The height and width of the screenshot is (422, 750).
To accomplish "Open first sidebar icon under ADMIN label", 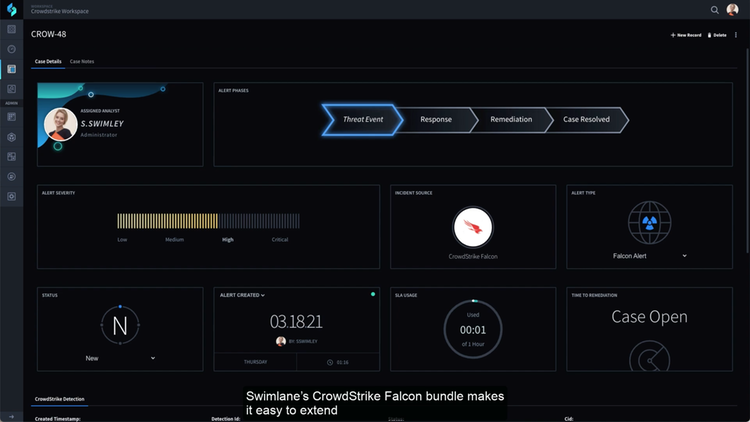I will (11, 117).
